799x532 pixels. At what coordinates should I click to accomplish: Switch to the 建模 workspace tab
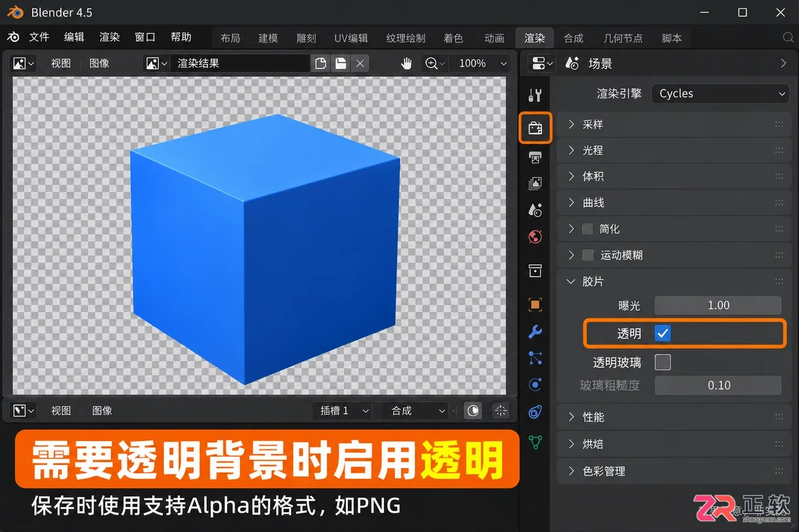(268, 38)
